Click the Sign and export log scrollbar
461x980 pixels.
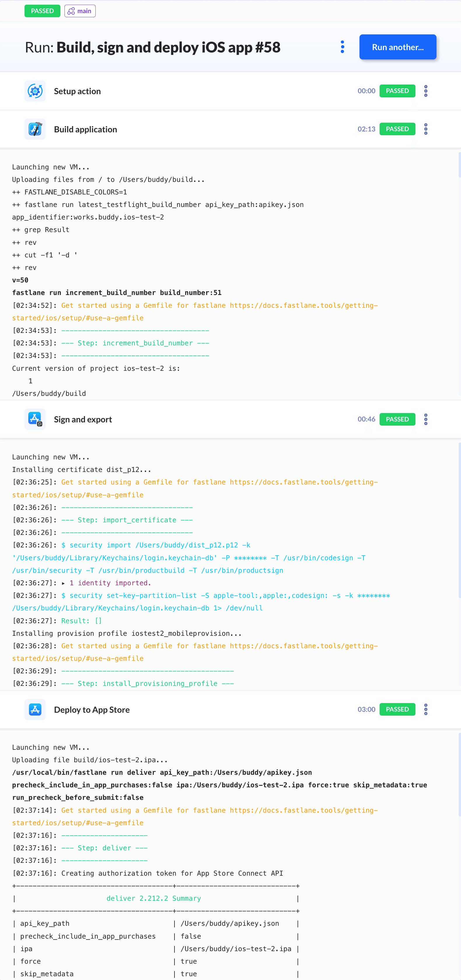460,520
